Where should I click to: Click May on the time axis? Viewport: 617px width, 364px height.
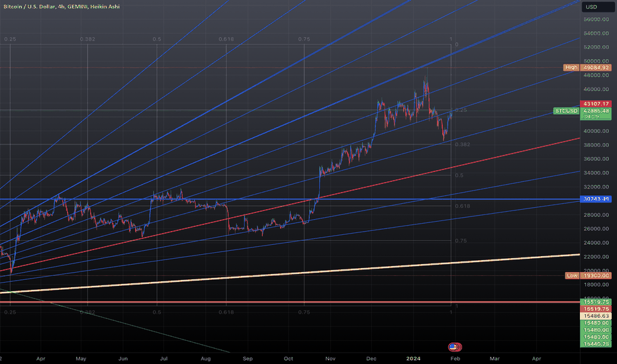81,359
